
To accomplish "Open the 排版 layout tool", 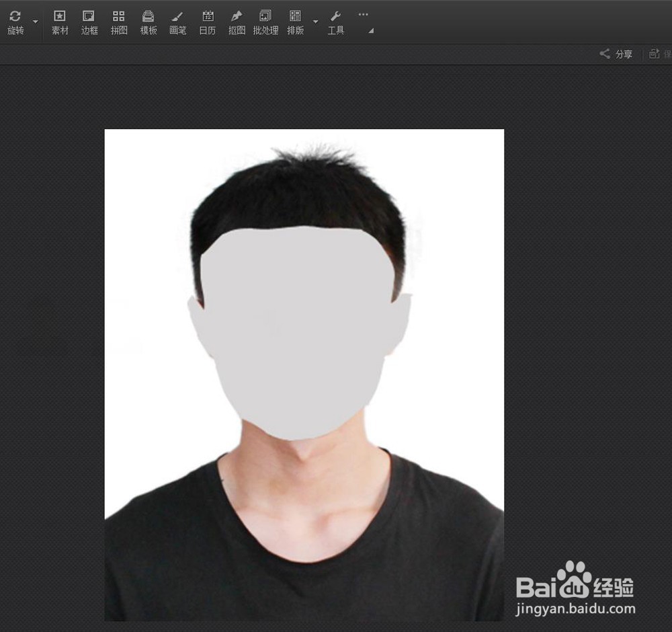I will click(x=295, y=22).
